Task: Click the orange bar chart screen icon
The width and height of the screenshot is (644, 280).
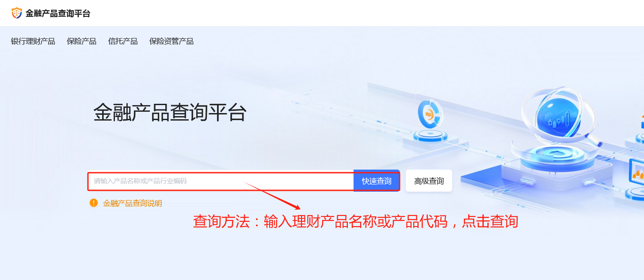Action: [637, 171]
